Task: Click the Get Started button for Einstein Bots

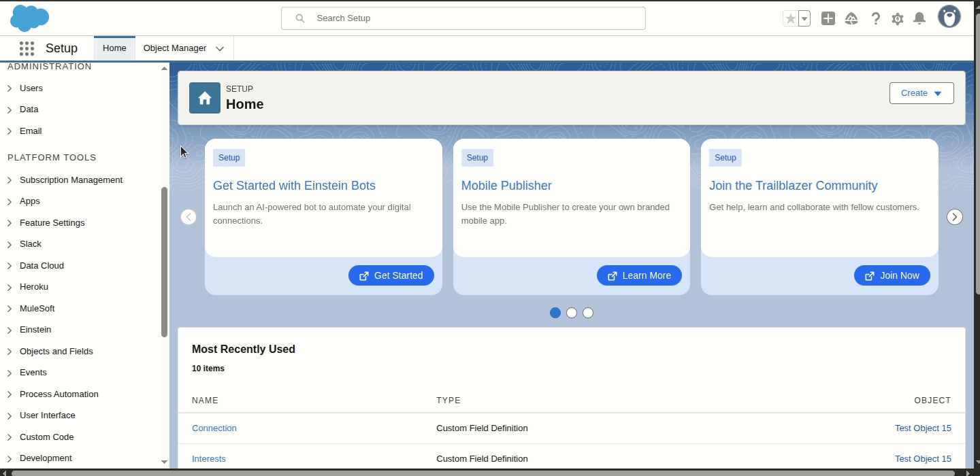Action: pos(391,275)
